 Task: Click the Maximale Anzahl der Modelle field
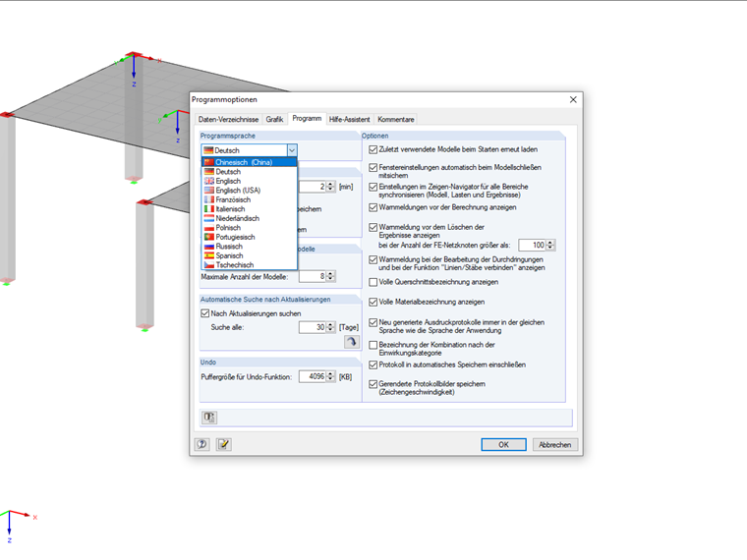pyautogui.click(x=313, y=276)
